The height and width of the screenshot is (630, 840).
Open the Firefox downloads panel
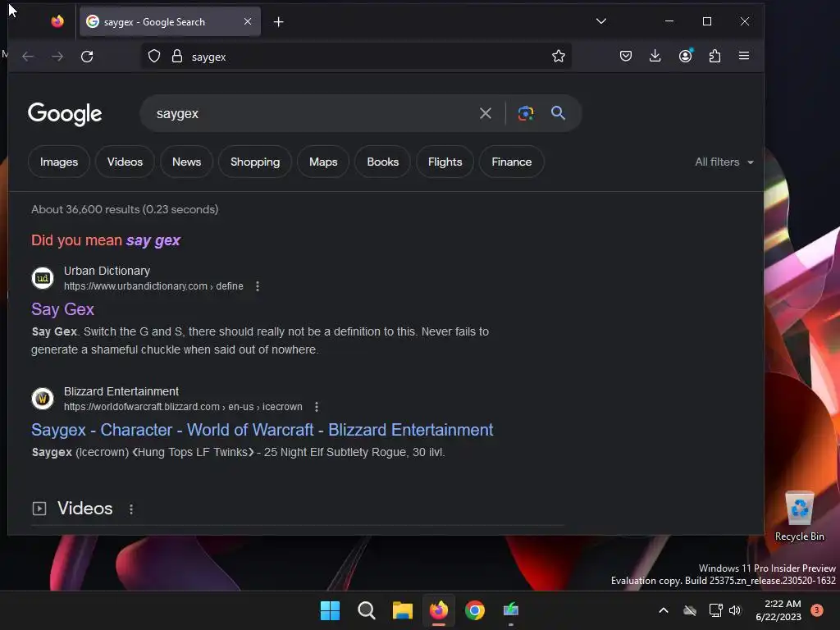click(655, 56)
